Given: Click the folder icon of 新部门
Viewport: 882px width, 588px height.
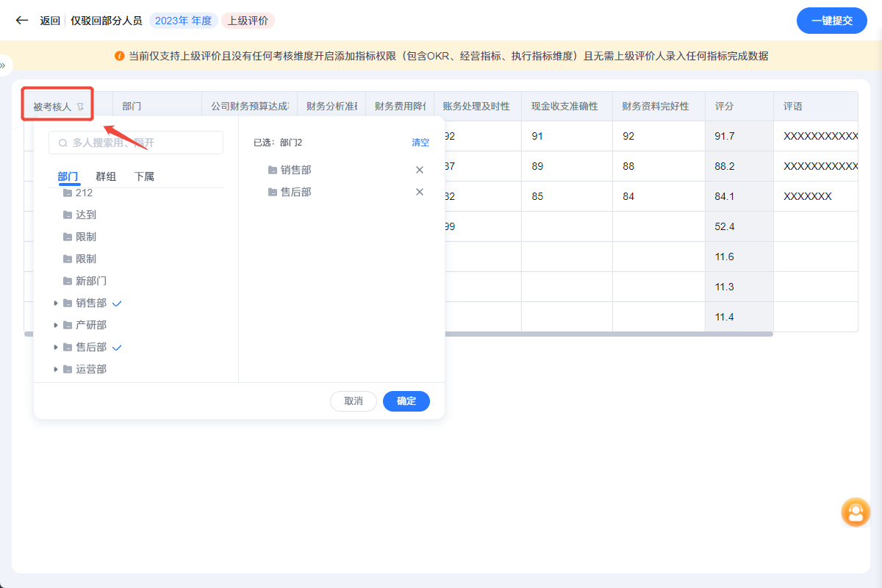Looking at the screenshot, I should pyautogui.click(x=68, y=281).
